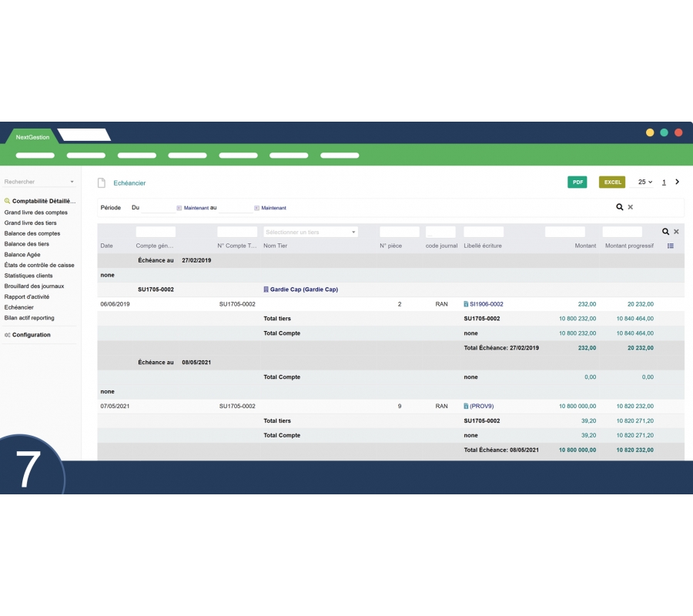Open the column selector list icon
Viewport: 693px width, 616px height.
point(671,246)
